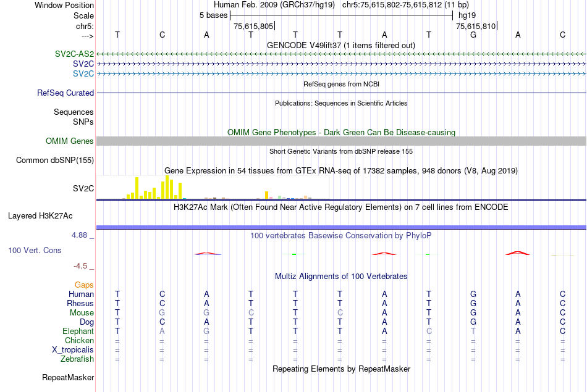Select the Mouse alignment row label
The width and height of the screenshot is (587, 392).
coord(82,313)
